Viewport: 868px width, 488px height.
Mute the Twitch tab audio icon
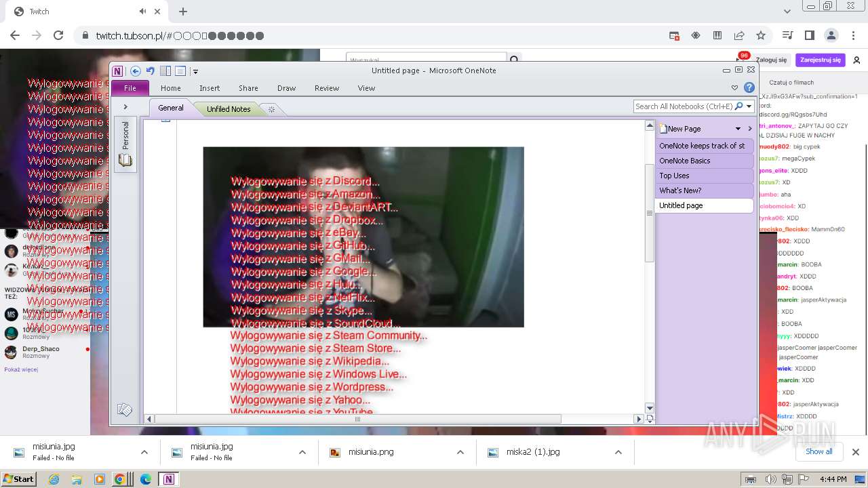142,12
